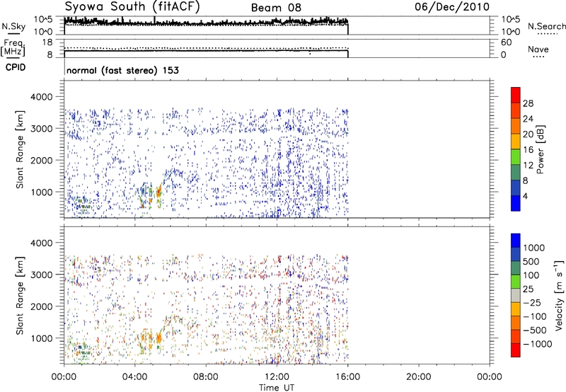Select "Slant Range [km]" label of power panel
566x392 pixels.
point(20,149)
